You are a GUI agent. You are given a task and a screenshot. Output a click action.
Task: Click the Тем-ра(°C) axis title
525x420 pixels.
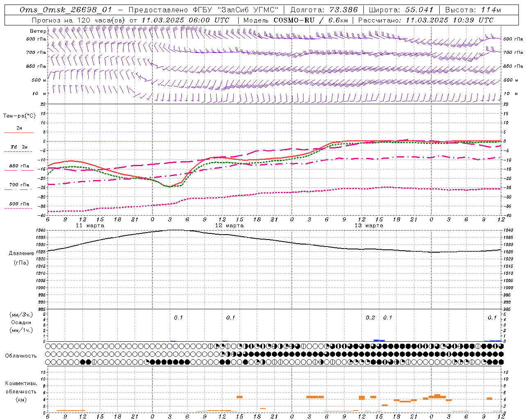(x=19, y=116)
